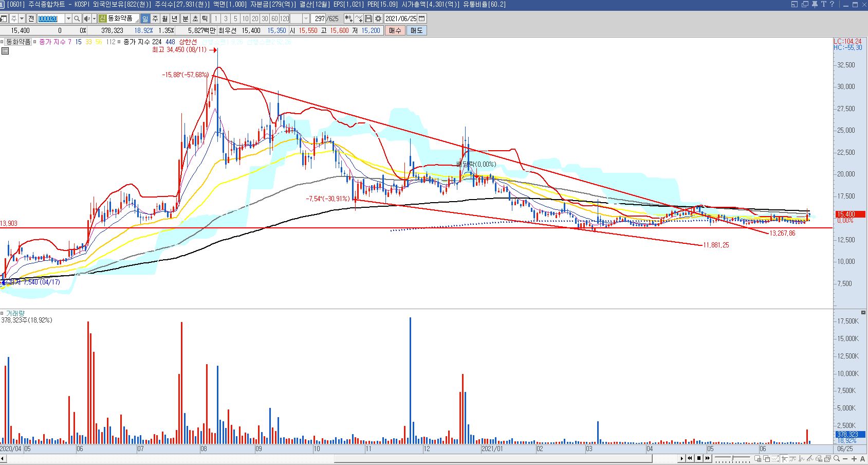Select the 120 interval button
The image size is (868, 465).
pyautogui.click(x=284, y=19)
